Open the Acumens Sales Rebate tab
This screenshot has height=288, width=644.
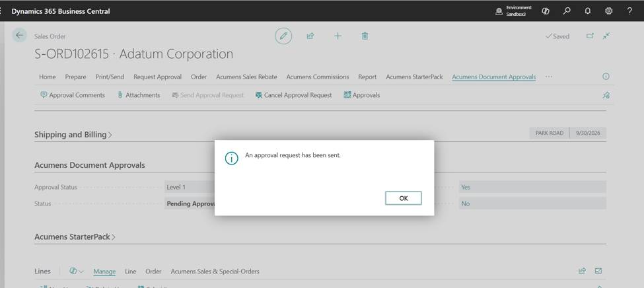click(x=246, y=77)
